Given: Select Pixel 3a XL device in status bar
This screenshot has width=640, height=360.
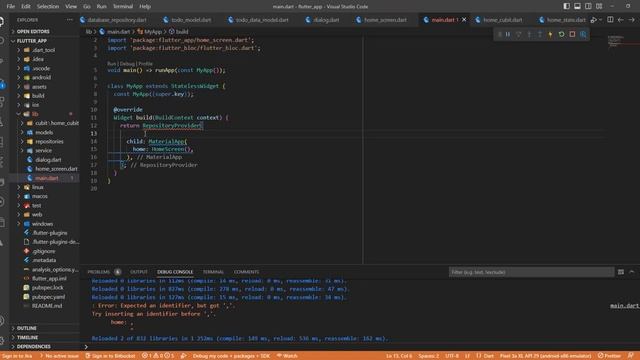Looking at the screenshot, I should [545, 356].
